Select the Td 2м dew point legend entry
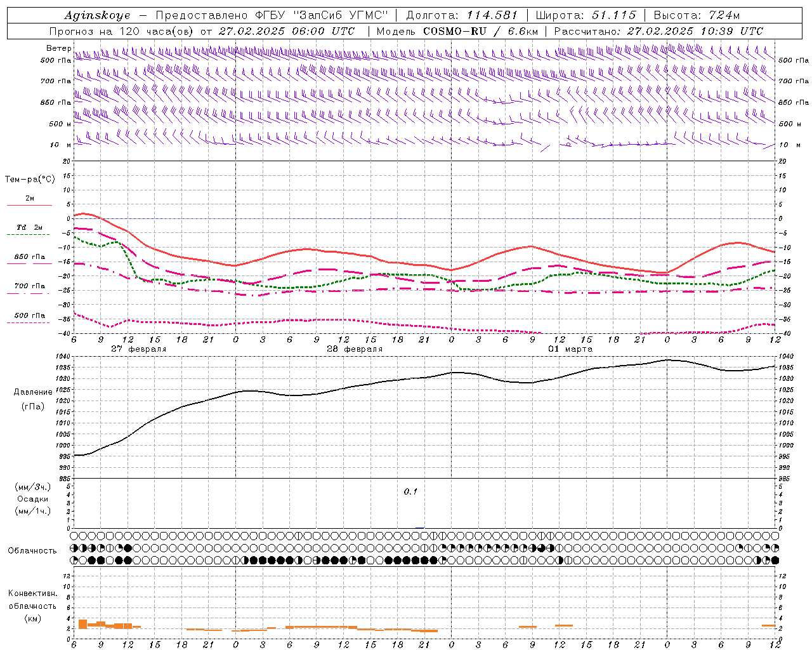812x650 pixels. pyautogui.click(x=30, y=227)
